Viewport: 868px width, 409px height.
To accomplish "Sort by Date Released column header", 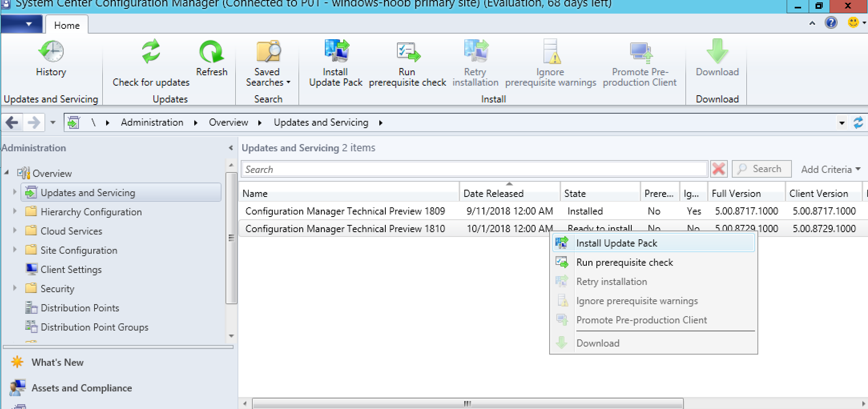I will click(x=510, y=193).
